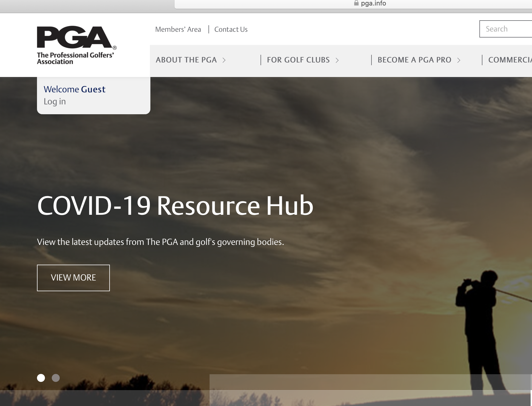This screenshot has width=532, height=406.
Task: Click the padlock icon in address bar
Action: tap(356, 3)
